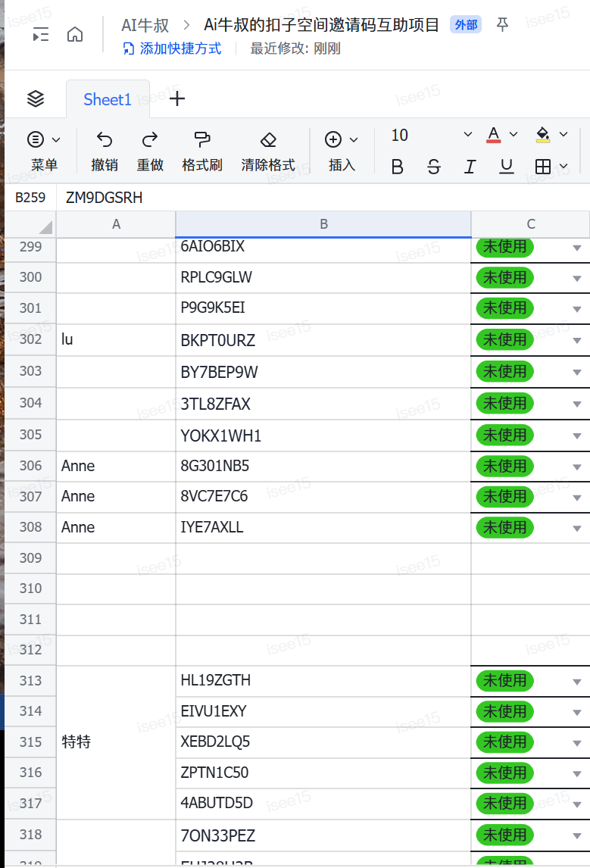Click 未使用 tag in row 308
This screenshot has width=590, height=868.
pos(504,528)
